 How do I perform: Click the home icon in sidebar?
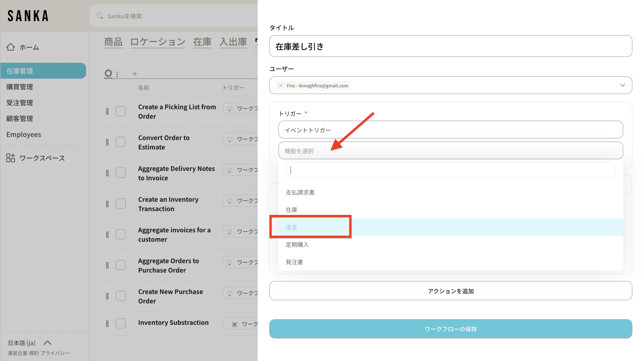point(11,47)
